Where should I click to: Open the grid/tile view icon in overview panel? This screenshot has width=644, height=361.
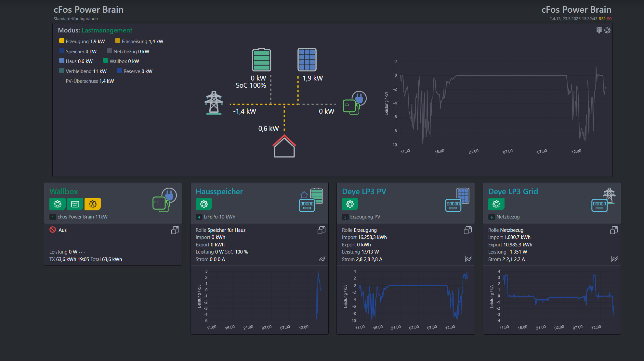coord(599,30)
